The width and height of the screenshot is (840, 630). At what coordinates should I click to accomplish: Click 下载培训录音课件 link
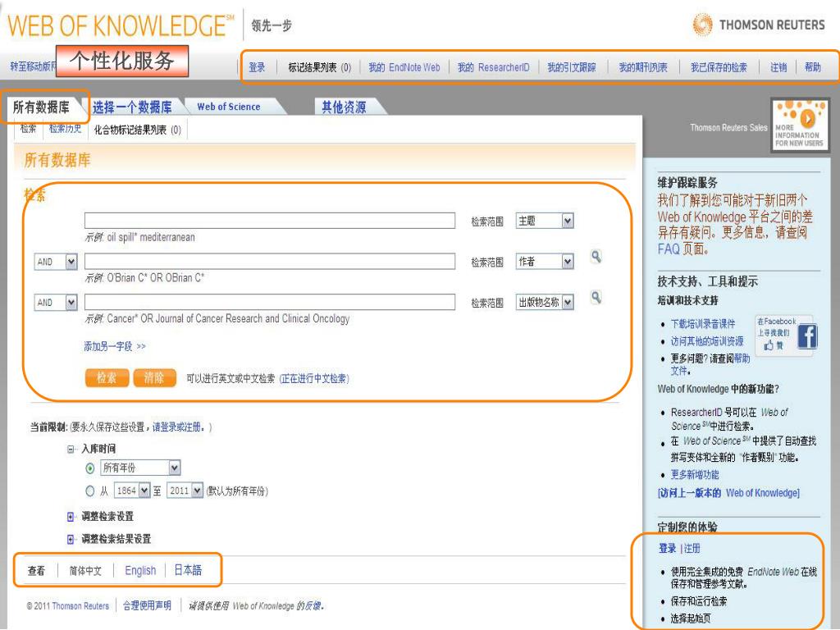coord(703,324)
